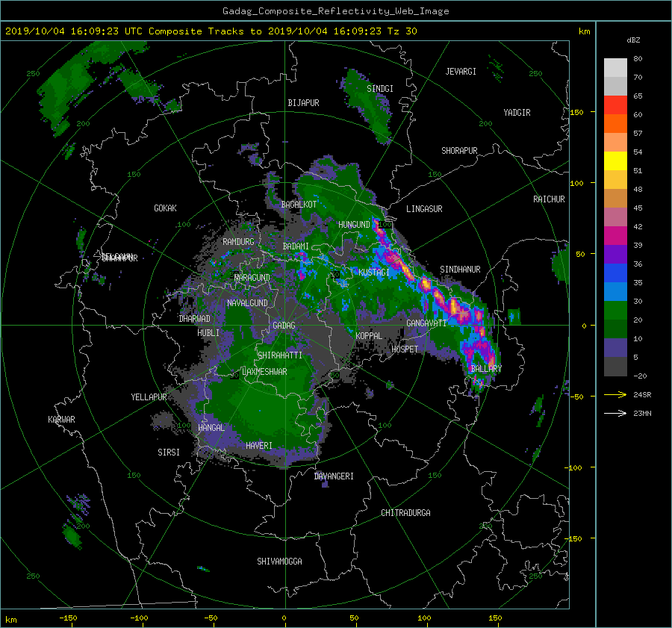
Task: Select the red 65–60 dBZ legend swatch
Action: (x=615, y=105)
